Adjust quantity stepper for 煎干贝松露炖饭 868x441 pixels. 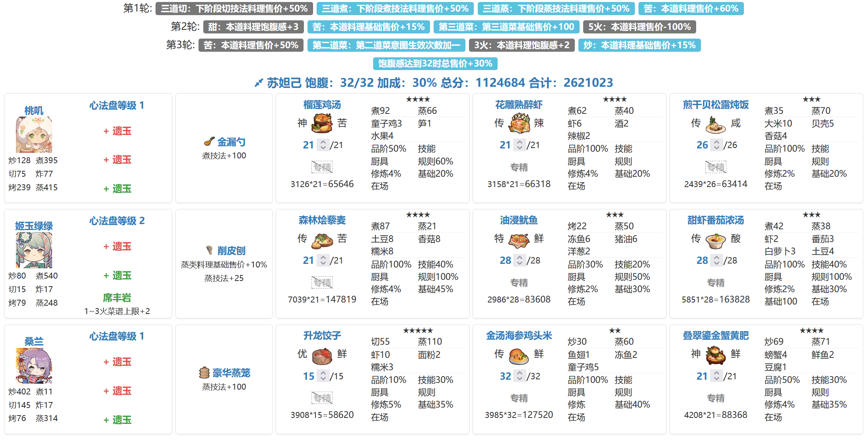point(716,145)
